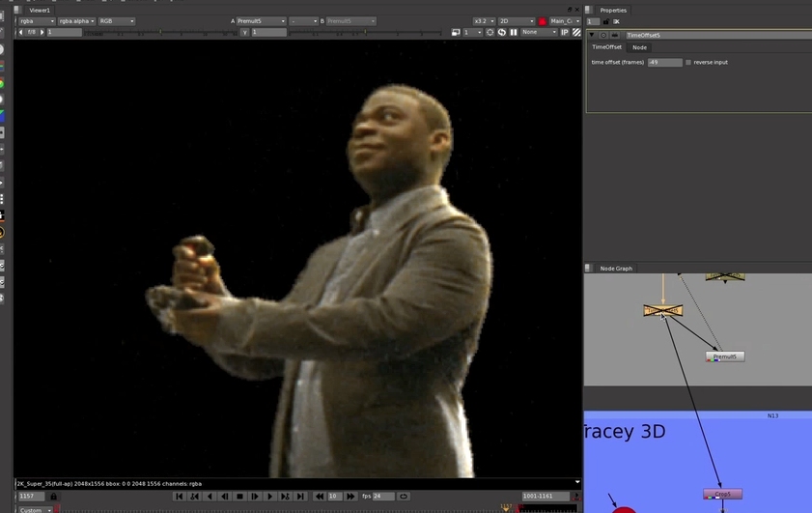Viewport: 812px width, 513px height.
Task: Toggle the frame lock icon
Action: click(x=53, y=497)
